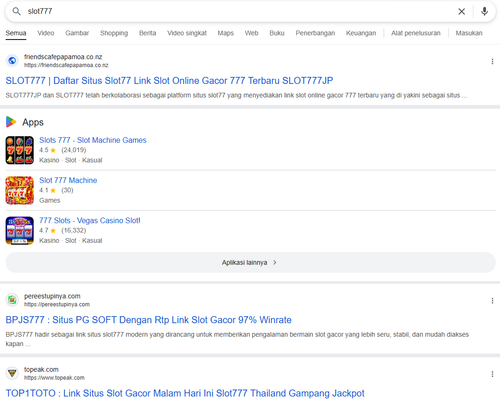This screenshot has width=500, height=401.
Task: Open the TOP1TOTO Link Situs Slot result
Action: pos(185,393)
